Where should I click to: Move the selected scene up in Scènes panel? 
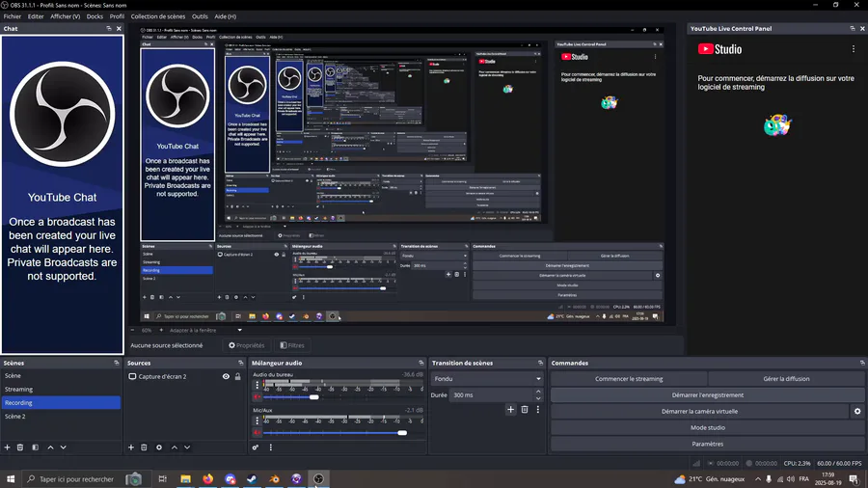tap(50, 447)
